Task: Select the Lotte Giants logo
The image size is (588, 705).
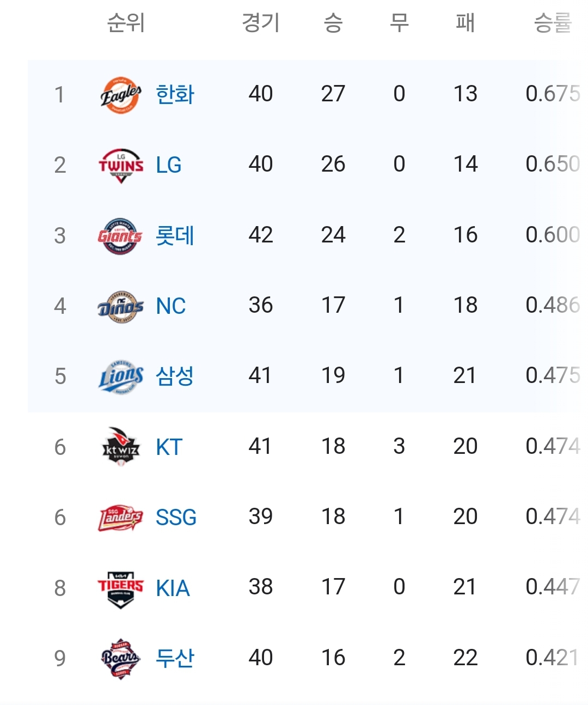Action: coord(120,236)
